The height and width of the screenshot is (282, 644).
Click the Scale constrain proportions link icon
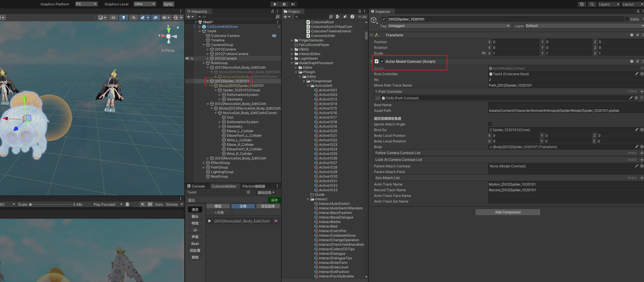tap(483, 53)
